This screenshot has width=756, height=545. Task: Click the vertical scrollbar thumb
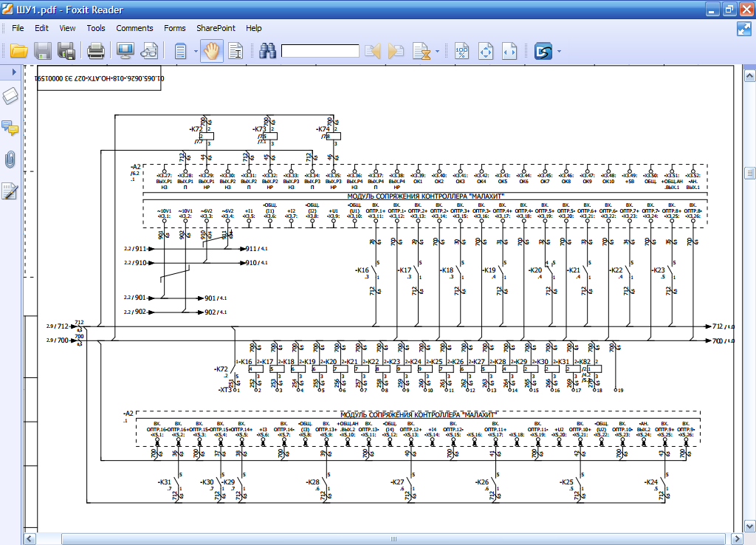pos(749,172)
